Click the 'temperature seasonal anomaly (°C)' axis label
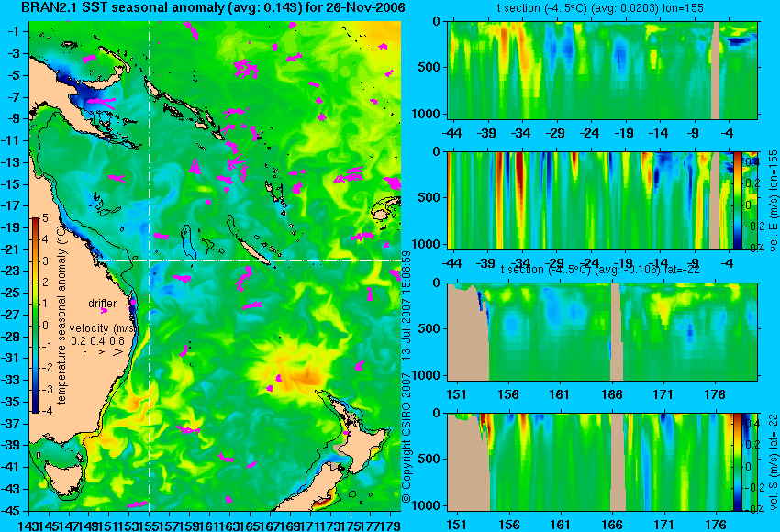This screenshot has width=780, height=532. point(61,315)
